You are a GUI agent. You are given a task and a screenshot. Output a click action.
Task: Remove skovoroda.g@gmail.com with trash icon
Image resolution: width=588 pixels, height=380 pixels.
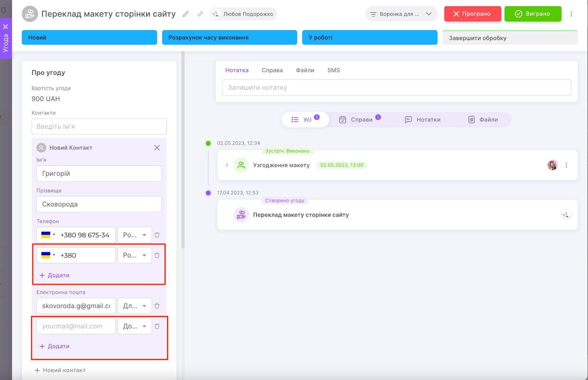pos(157,306)
